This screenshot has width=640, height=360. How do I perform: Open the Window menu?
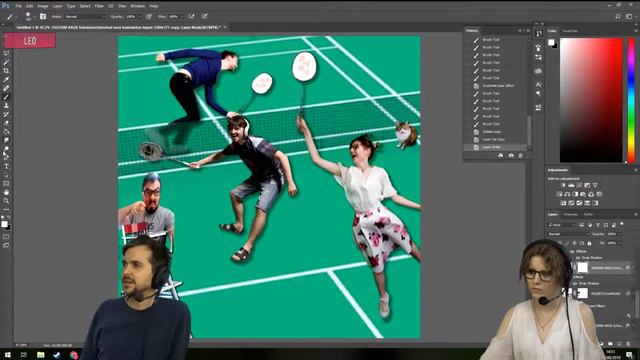[138, 6]
